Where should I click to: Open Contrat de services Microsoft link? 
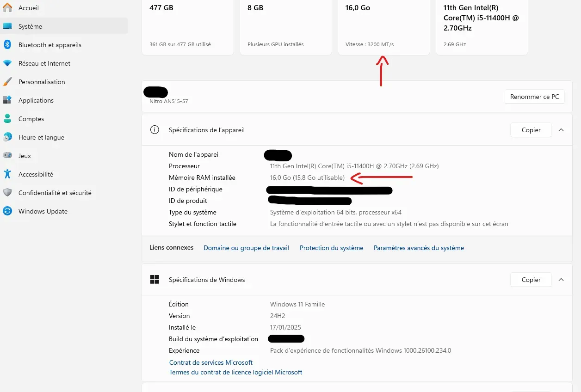211,362
